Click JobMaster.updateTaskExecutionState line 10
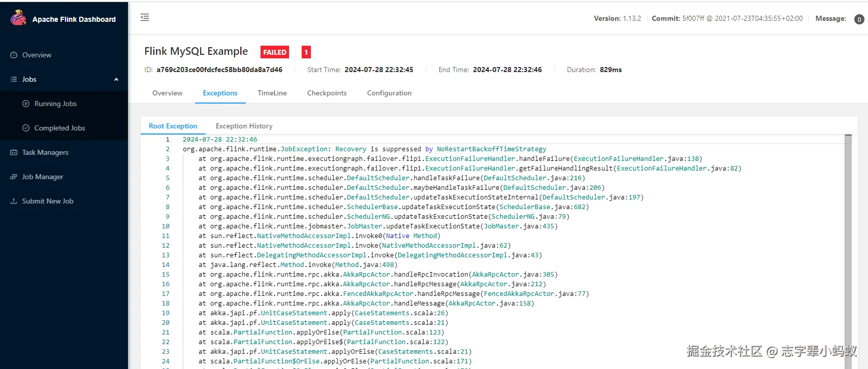This screenshot has height=369, width=868. point(378,226)
